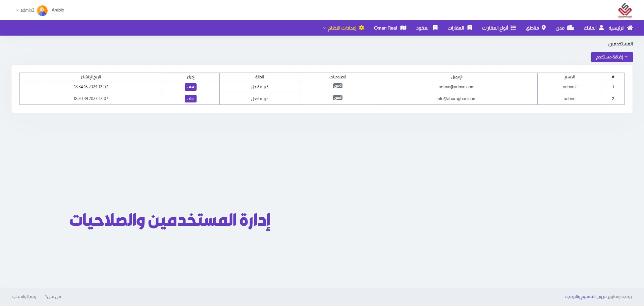
Task: Click the book icon for العقارات
Action: [470, 28]
